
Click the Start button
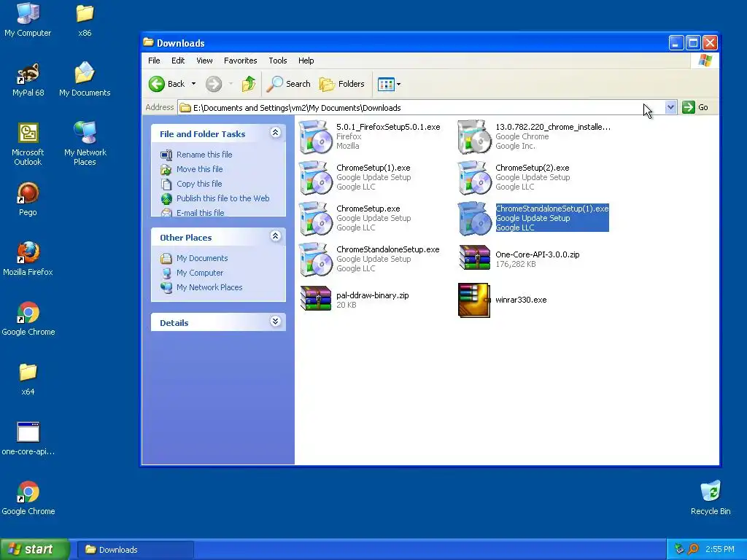[x=34, y=549]
